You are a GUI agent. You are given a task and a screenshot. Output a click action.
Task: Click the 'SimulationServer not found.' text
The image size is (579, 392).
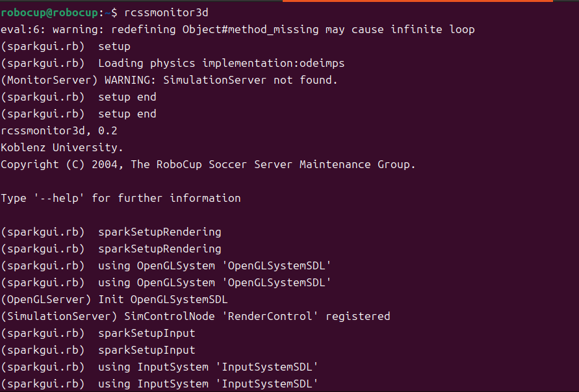[x=250, y=80]
